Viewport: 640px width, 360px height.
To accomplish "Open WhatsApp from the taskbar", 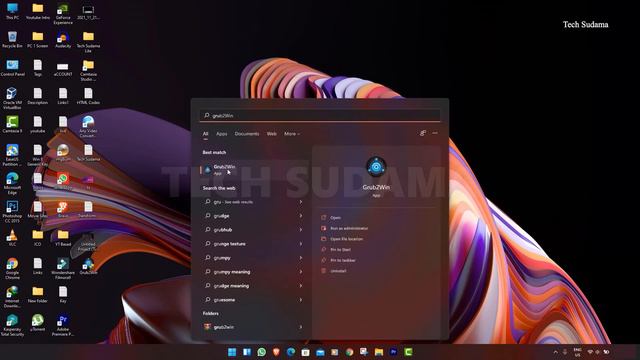I will [x=261, y=352].
